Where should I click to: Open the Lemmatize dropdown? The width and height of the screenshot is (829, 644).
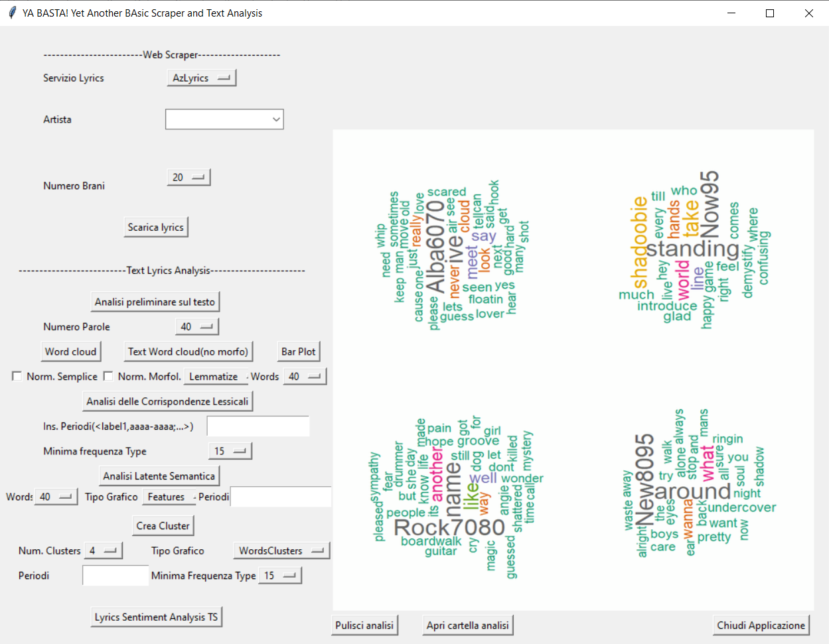coord(216,376)
